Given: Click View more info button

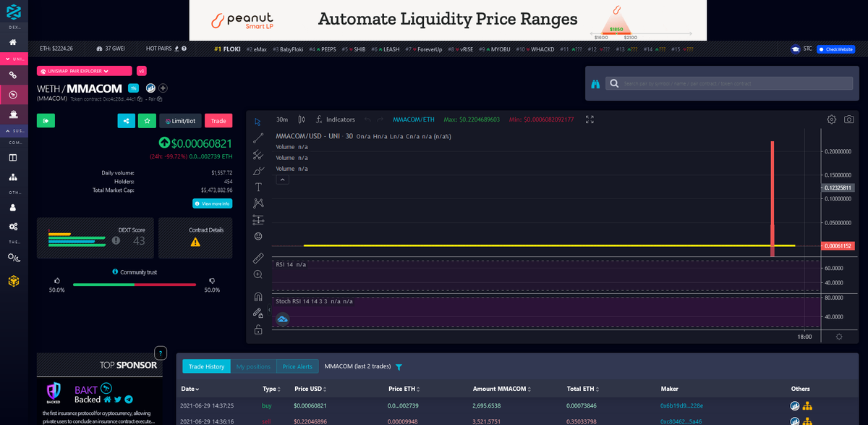Looking at the screenshot, I should (212, 203).
